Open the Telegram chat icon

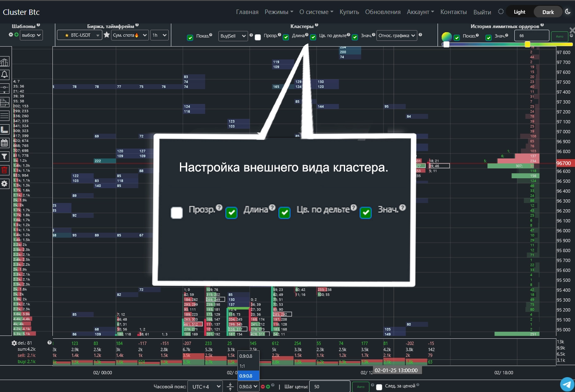pos(567,384)
